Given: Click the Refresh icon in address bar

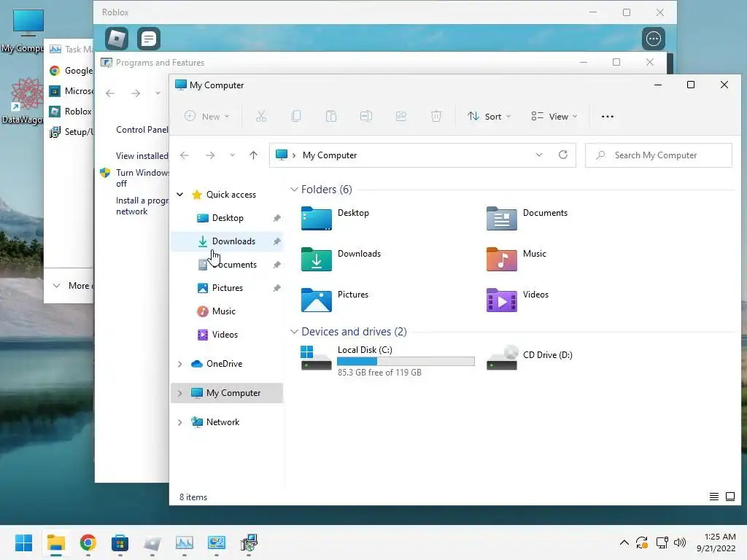Looking at the screenshot, I should point(563,155).
